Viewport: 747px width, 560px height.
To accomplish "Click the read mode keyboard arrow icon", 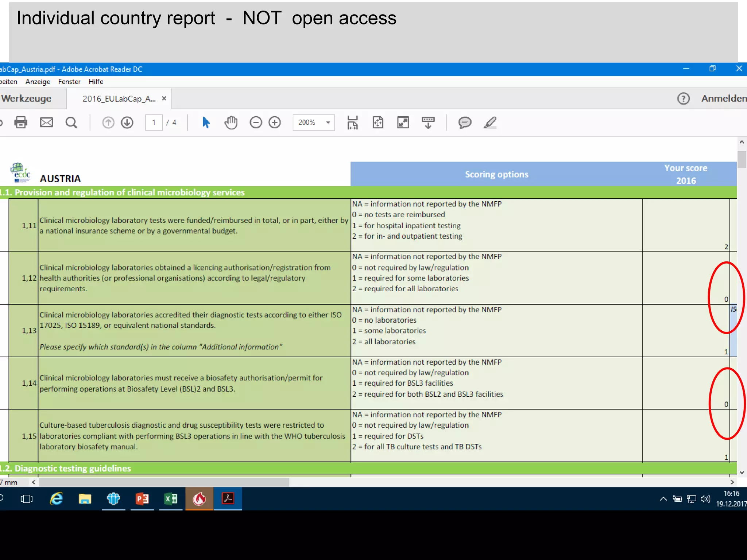I will pyautogui.click(x=428, y=122).
